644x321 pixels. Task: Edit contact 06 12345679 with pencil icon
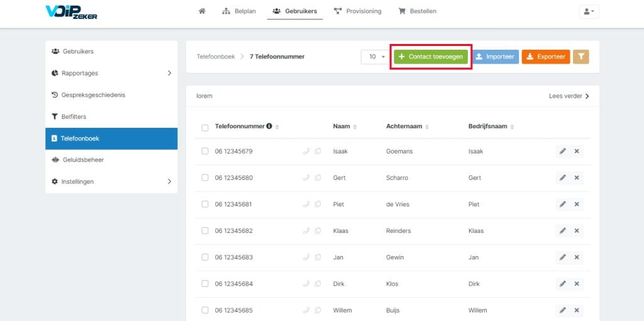click(563, 151)
